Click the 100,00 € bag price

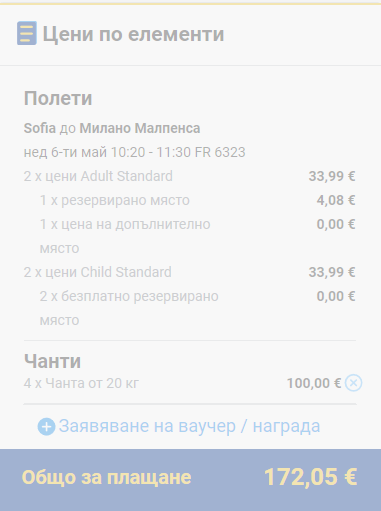click(x=314, y=383)
